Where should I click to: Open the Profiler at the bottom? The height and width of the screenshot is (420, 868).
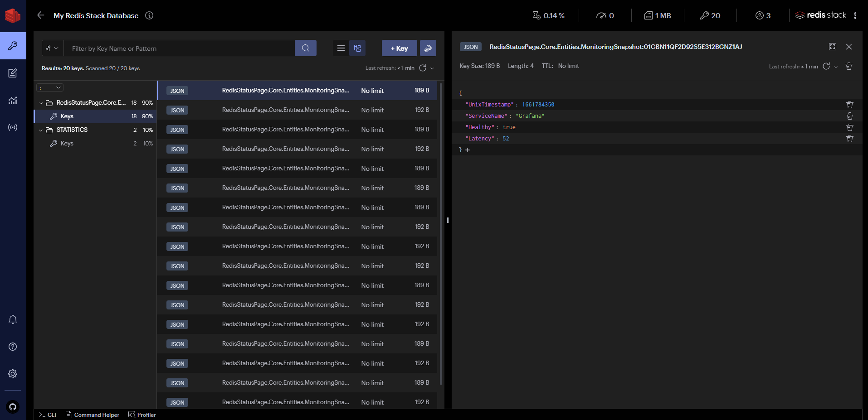142,415
